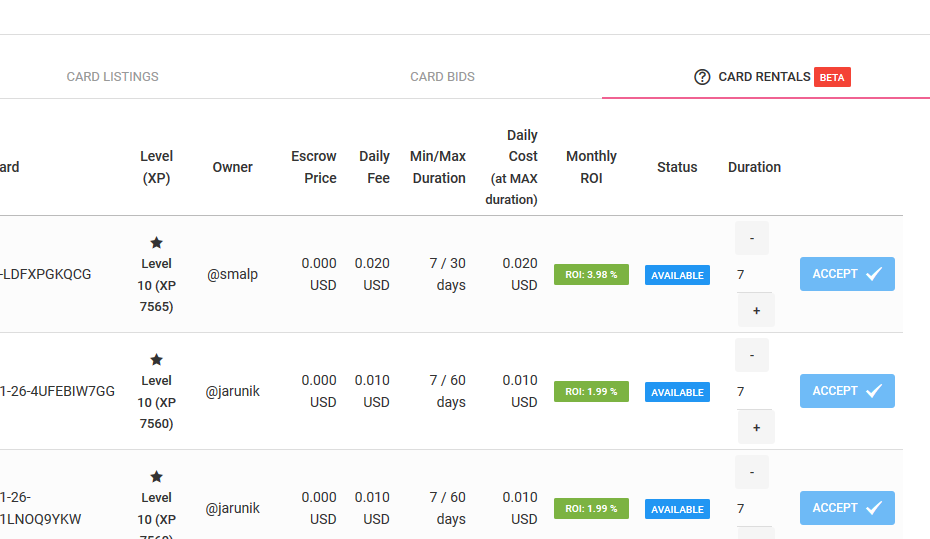The image size is (930, 539).
Task: Accept the 4UFEBIW7GG rental from @jarunik
Action: [847, 391]
